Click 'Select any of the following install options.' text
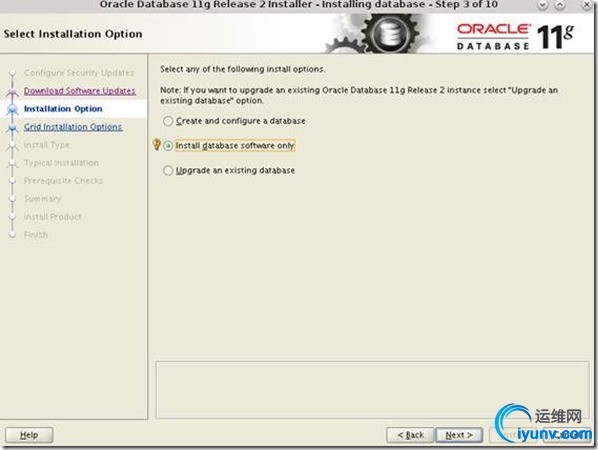This screenshot has width=598, height=450. point(243,69)
